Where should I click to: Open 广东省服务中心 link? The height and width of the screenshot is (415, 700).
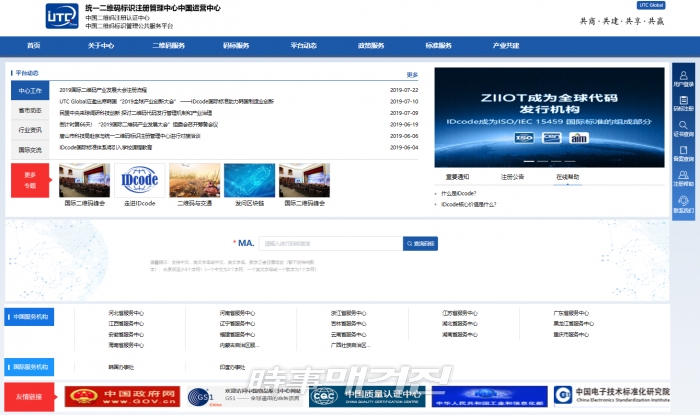pyautogui.click(x=571, y=313)
